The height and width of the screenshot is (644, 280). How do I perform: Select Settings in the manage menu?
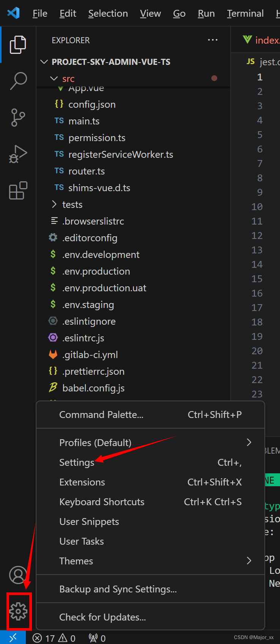pyautogui.click(x=150, y=462)
